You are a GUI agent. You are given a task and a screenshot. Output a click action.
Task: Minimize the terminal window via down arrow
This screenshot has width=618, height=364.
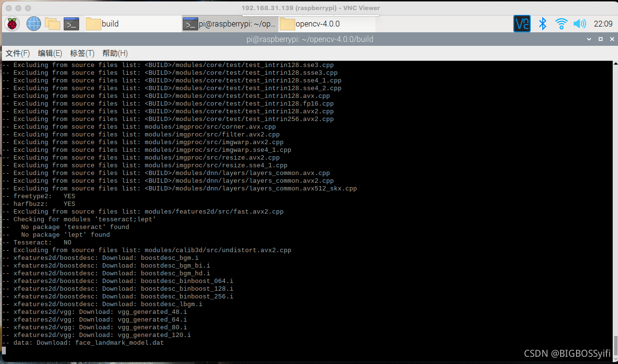(x=589, y=39)
